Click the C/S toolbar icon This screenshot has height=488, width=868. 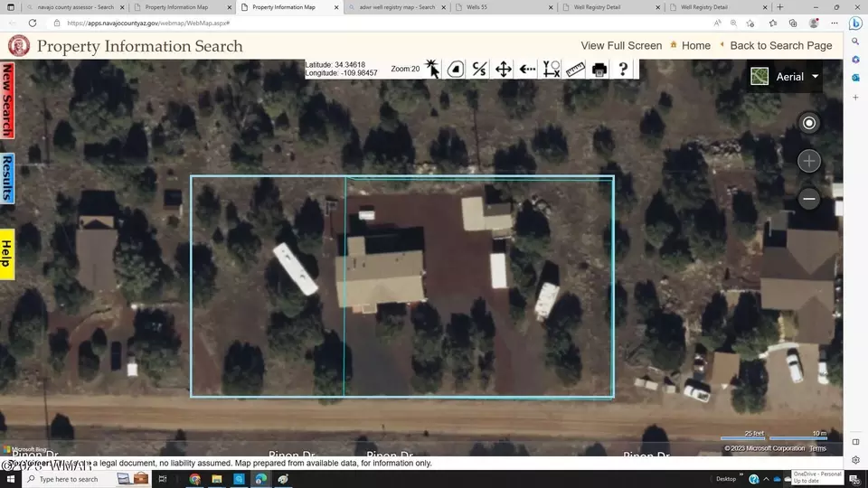[x=479, y=69]
